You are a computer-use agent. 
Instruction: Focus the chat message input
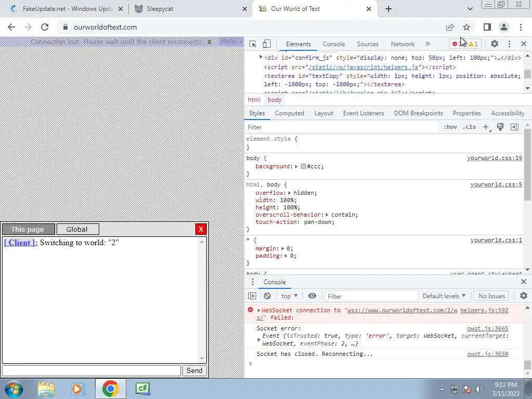tap(91, 370)
